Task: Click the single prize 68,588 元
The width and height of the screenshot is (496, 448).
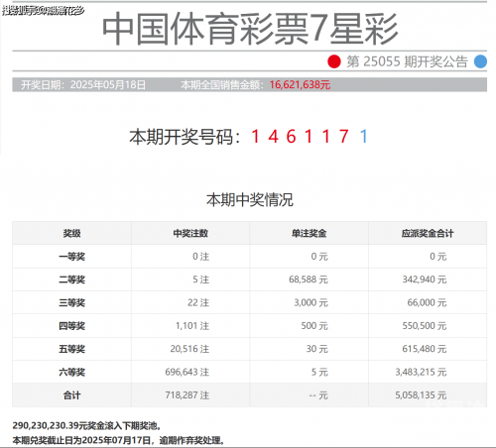Action: point(309,280)
